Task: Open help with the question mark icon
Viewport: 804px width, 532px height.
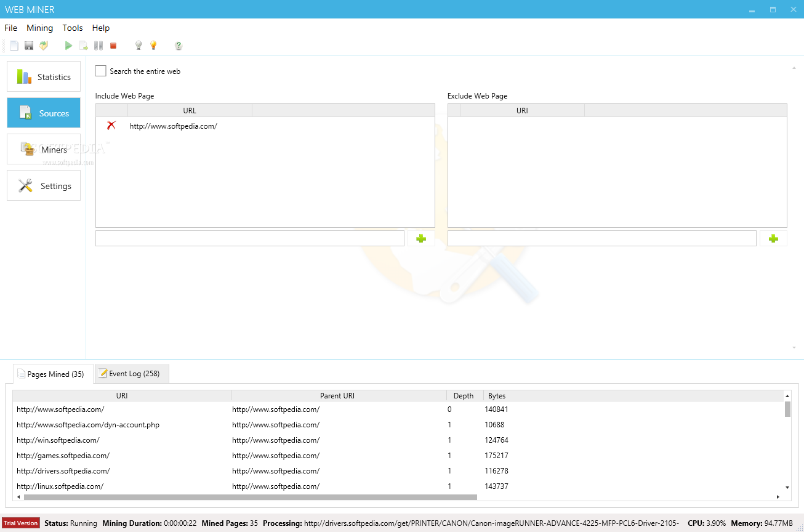Action: click(x=179, y=46)
